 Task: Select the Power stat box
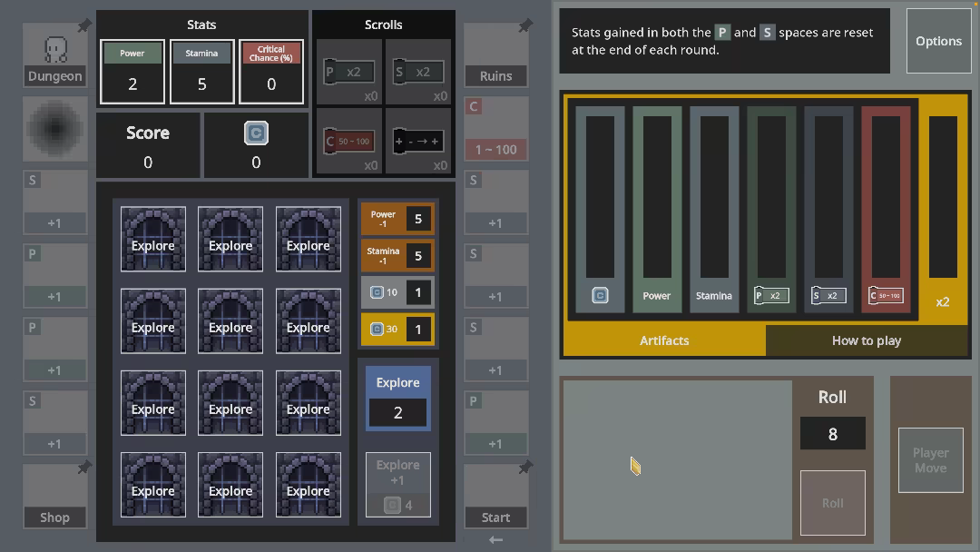132,72
